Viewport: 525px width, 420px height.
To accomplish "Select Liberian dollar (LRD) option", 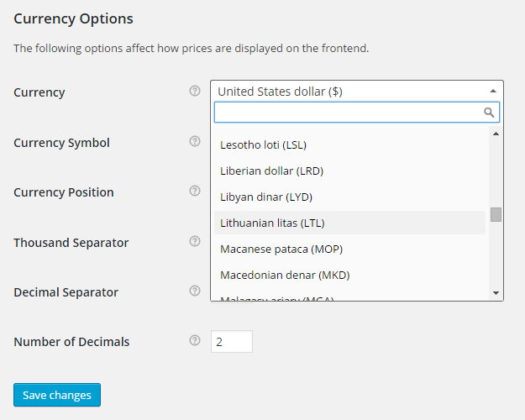I will click(x=271, y=171).
